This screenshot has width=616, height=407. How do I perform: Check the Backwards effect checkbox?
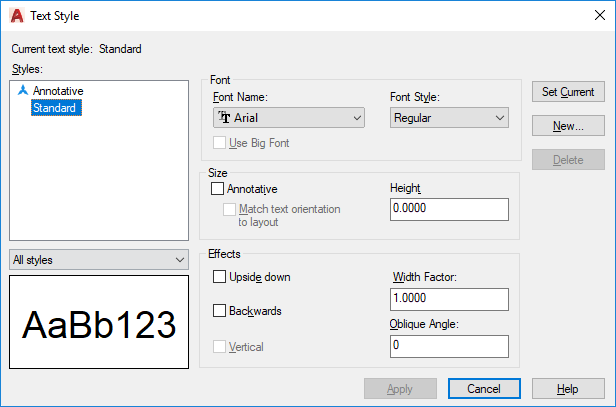(219, 310)
